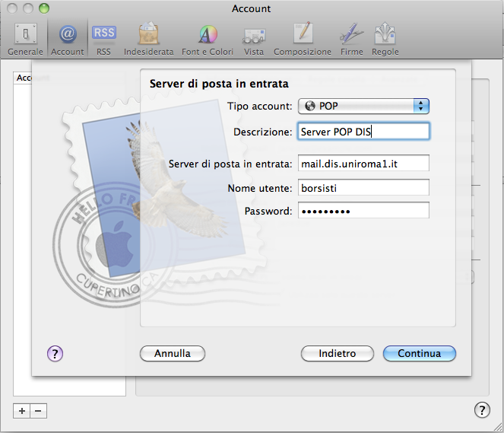Open Font e Colori preferences
504x433 pixels.
208,38
